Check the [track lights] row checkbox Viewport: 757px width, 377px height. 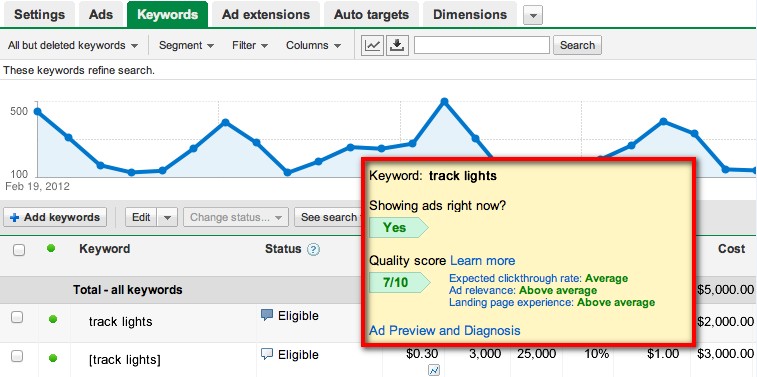pos(17,357)
